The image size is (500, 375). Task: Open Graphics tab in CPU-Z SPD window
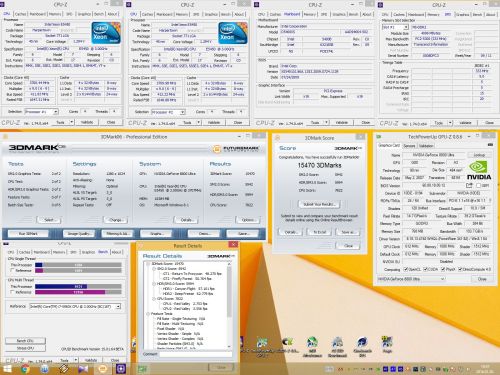[x=462, y=14]
